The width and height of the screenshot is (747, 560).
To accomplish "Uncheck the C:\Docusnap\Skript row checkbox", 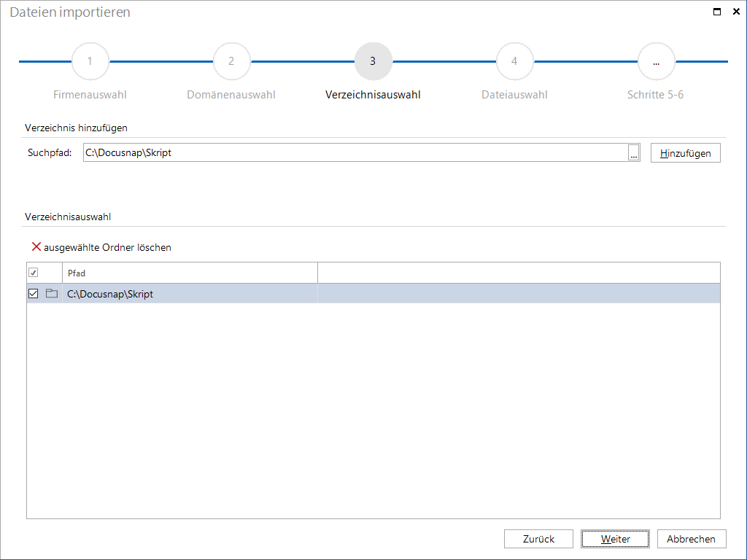I will coord(34,293).
